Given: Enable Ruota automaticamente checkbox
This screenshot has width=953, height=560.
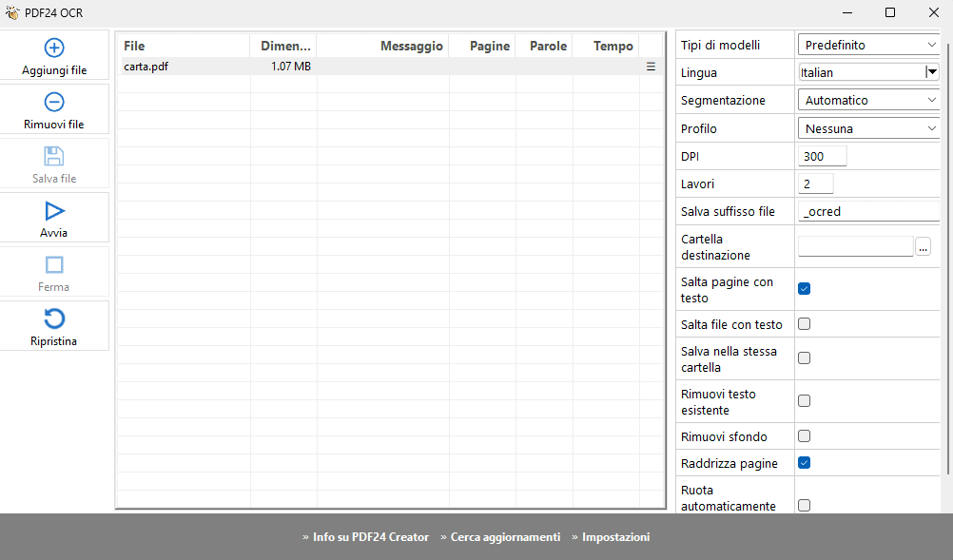Looking at the screenshot, I should tap(804, 506).
